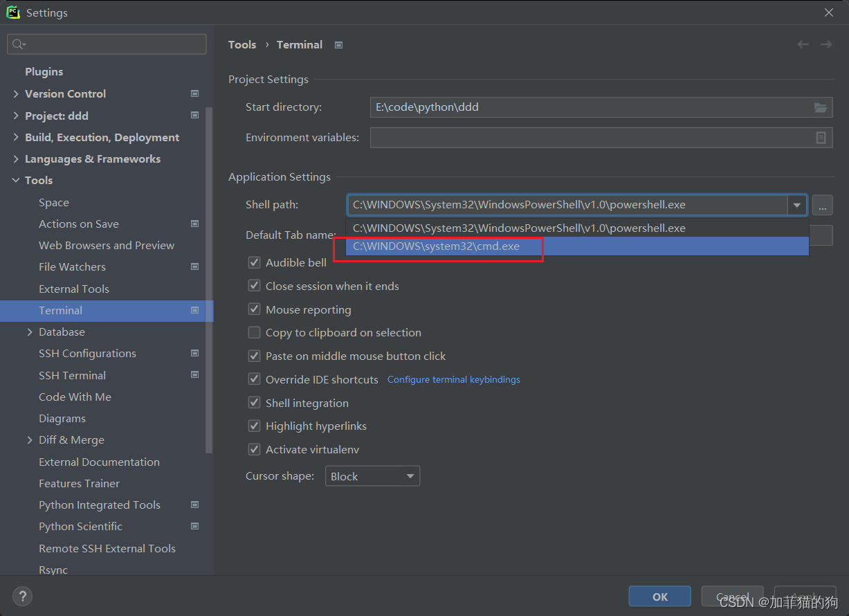
Task: Go forward with the right arrow icon
Action: coord(826,44)
